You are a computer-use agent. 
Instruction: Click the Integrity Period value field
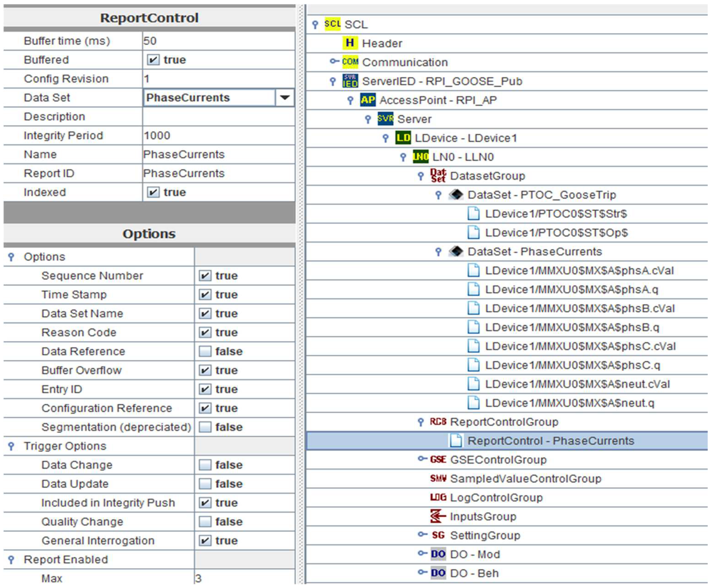219,135
